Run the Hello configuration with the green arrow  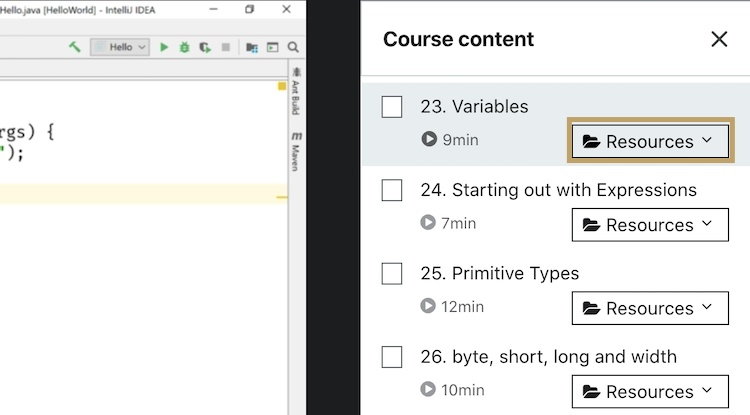click(165, 47)
